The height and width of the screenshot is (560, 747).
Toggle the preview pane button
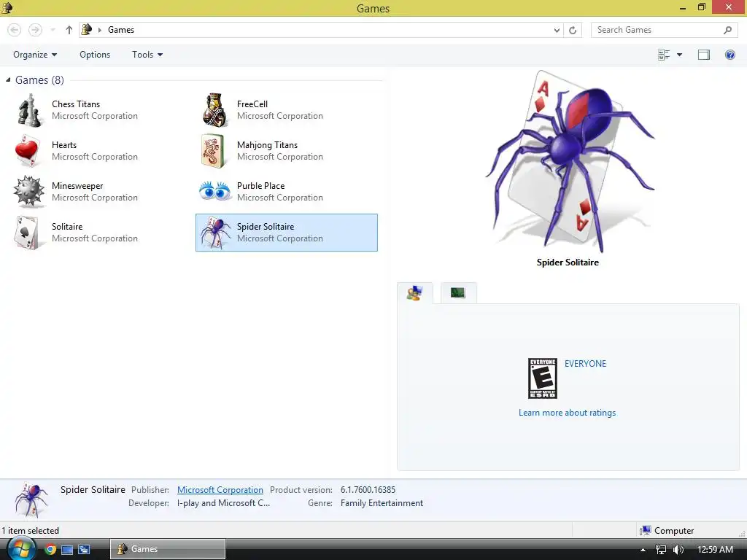[x=704, y=55]
